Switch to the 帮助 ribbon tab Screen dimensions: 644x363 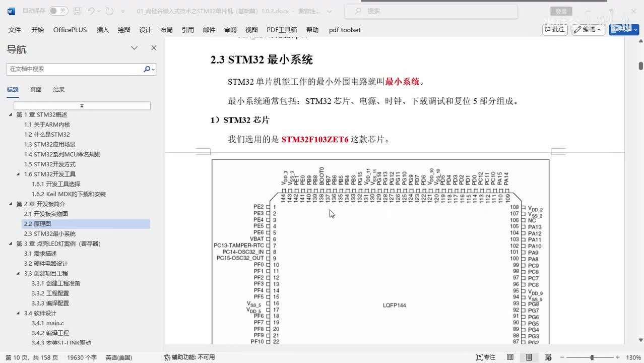(x=312, y=30)
